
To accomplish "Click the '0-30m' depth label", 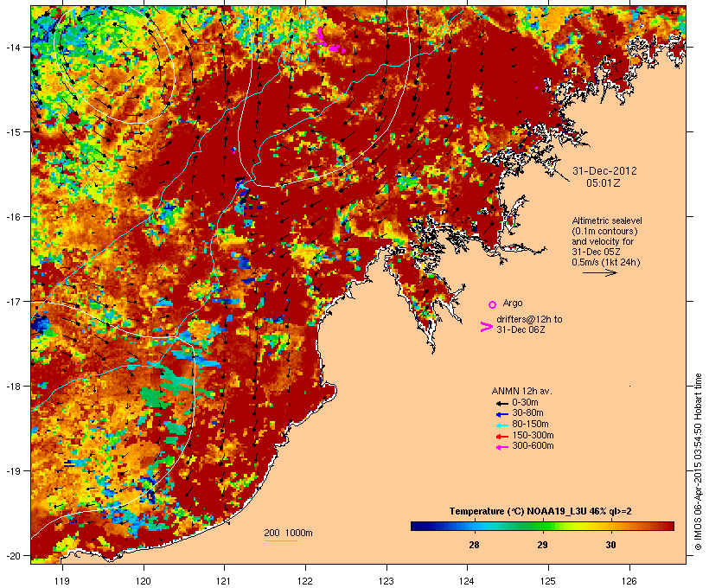I will 525,403.
